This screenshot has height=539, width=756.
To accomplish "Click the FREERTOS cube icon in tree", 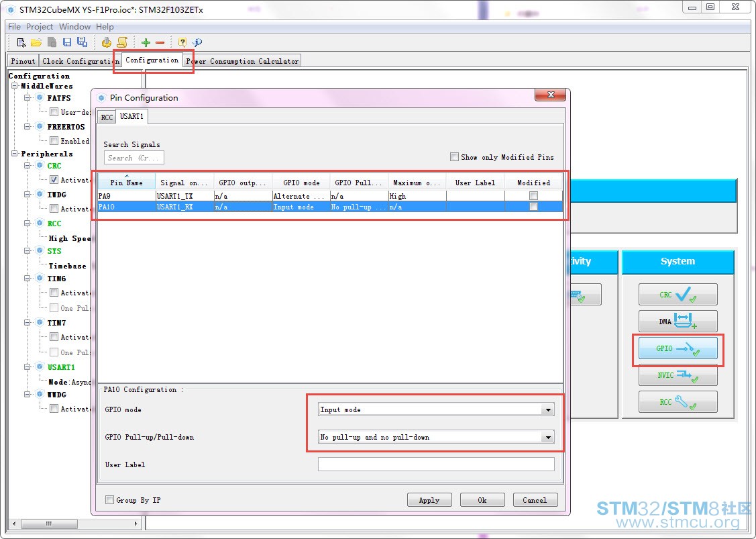I will point(40,126).
